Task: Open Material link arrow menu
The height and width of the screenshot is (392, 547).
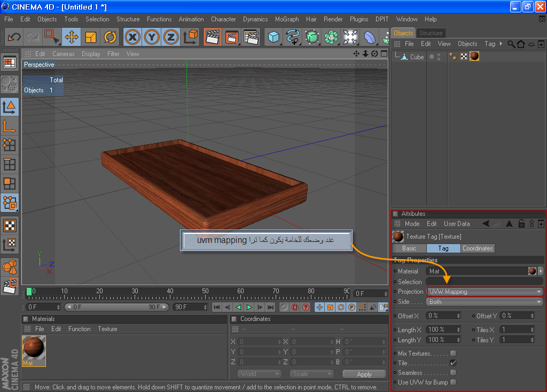Action: click(541, 271)
